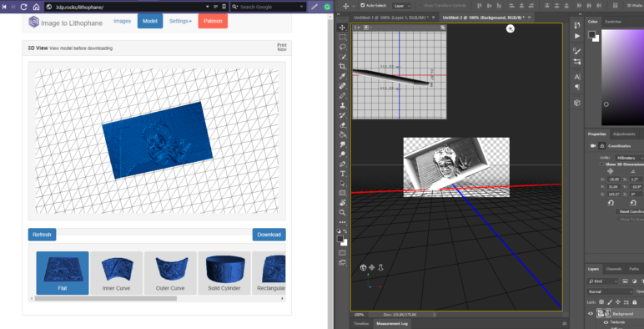Open the Images tab on lithophane page
The image size is (644, 329).
(x=123, y=21)
